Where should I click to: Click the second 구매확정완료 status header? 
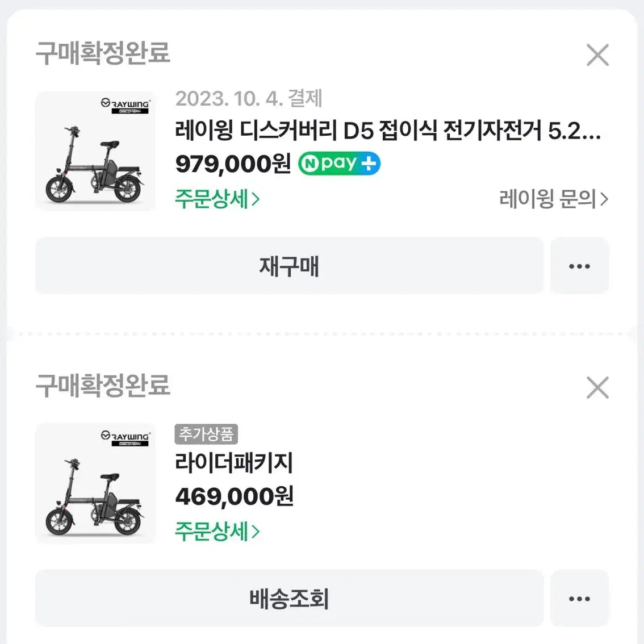[x=103, y=385]
